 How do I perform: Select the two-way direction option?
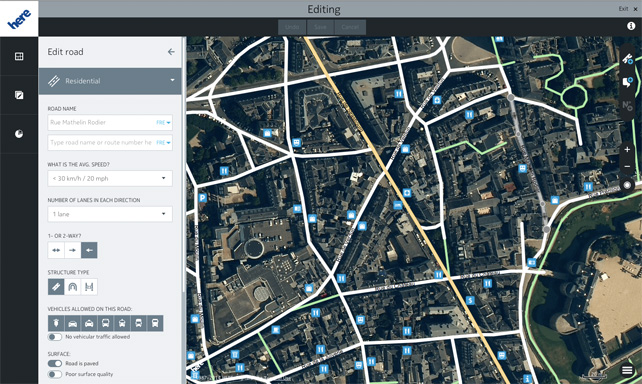(56, 250)
